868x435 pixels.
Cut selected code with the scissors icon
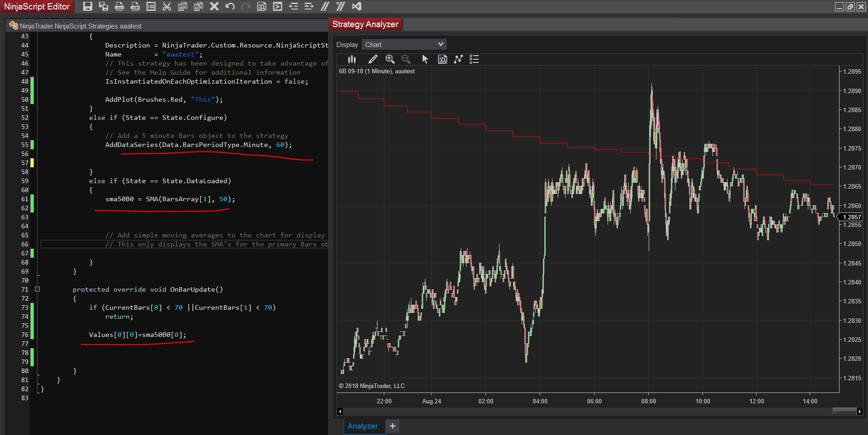(167, 6)
